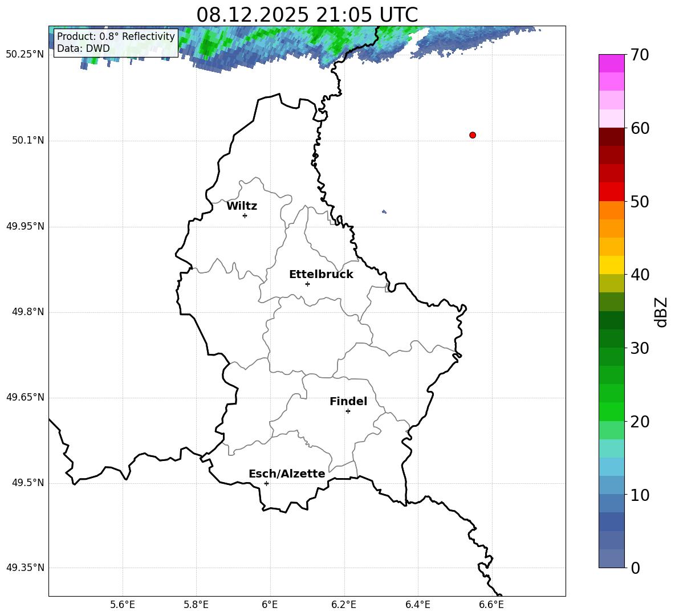Pick the yellow colorbar segment above 40
The height and width of the screenshot is (616, 675).
611,265
